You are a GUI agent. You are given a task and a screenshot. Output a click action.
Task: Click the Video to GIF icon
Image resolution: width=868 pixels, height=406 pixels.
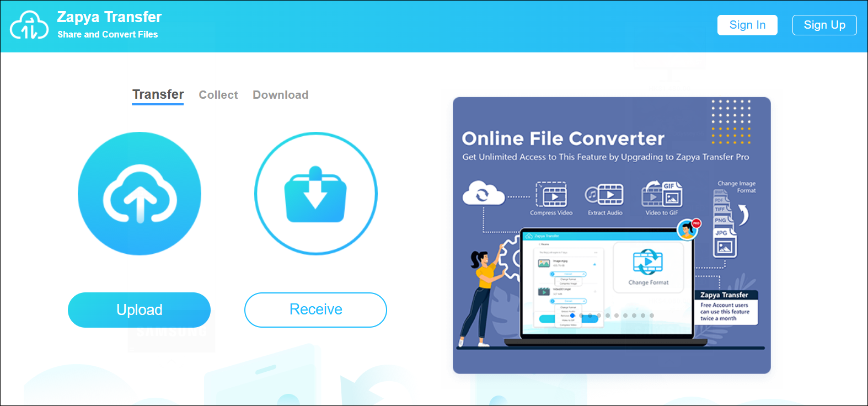(x=662, y=194)
